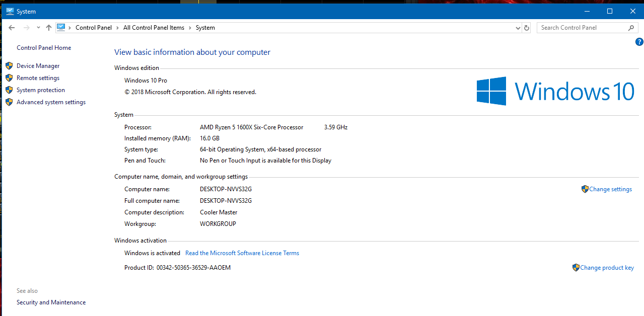Select the WORKGROUP value

click(218, 224)
